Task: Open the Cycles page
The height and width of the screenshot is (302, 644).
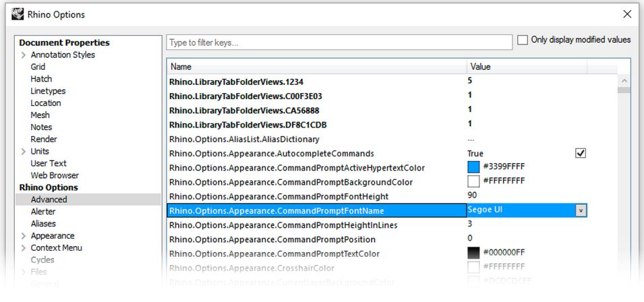Action: [x=42, y=260]
